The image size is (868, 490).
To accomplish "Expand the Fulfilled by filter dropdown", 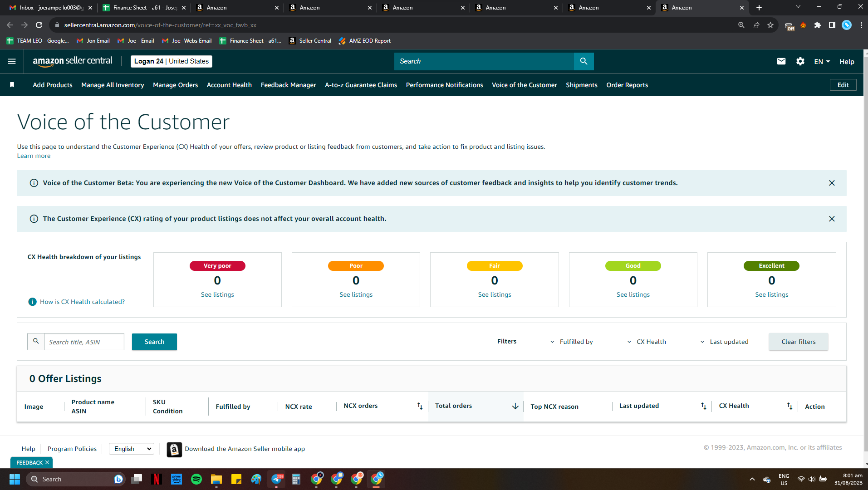I will tap(571, 342).
